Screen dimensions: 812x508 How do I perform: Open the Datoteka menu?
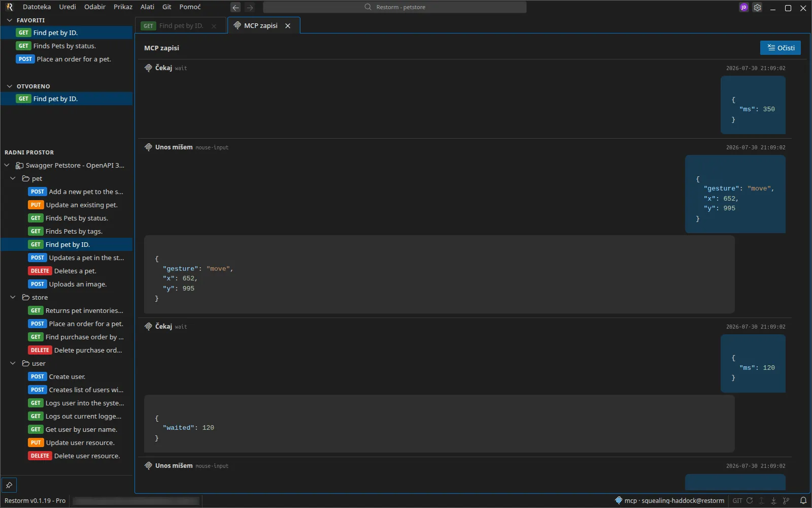click(x=37, y=7)
